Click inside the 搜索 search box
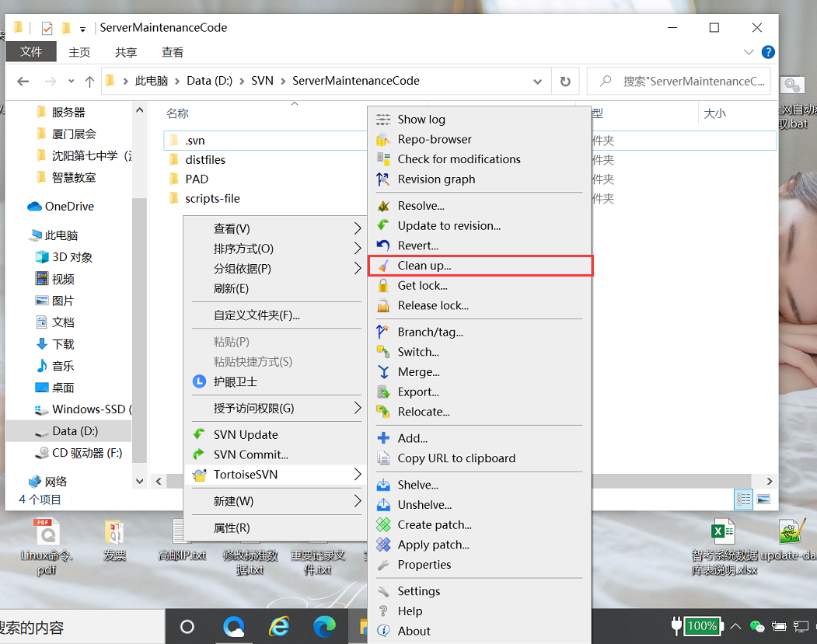The width and height of the screenshot is (817, 644). coord(684,80)
